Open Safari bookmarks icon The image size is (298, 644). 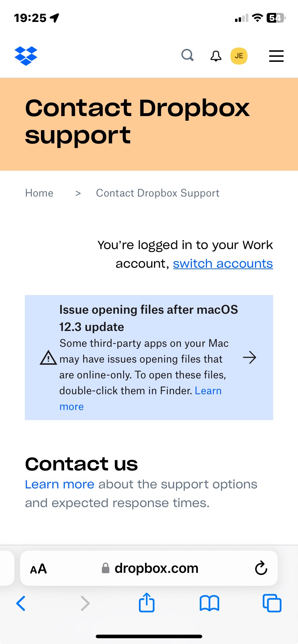tap(209, 603)
